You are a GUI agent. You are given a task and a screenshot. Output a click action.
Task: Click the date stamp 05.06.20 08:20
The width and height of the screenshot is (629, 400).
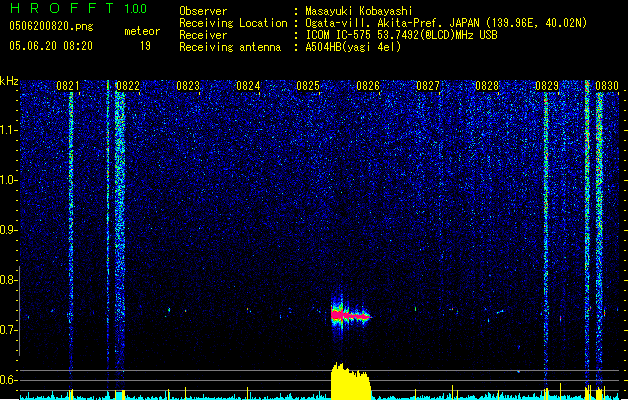tap(51, 46)
